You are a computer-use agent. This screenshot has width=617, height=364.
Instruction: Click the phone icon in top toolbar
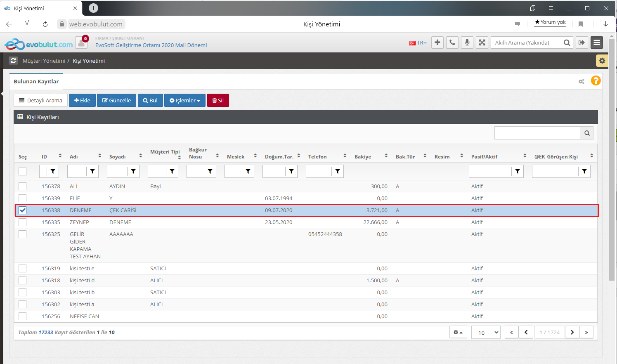[452, 43]
